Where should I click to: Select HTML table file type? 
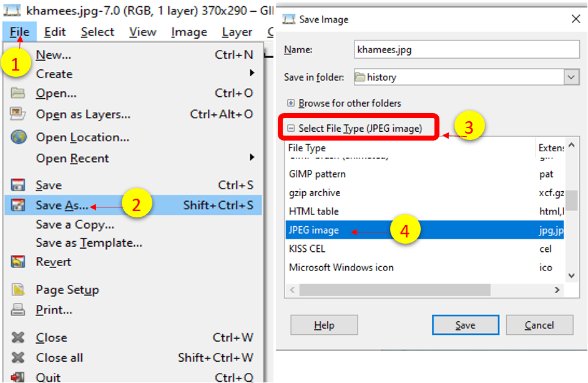coord(424,211)
